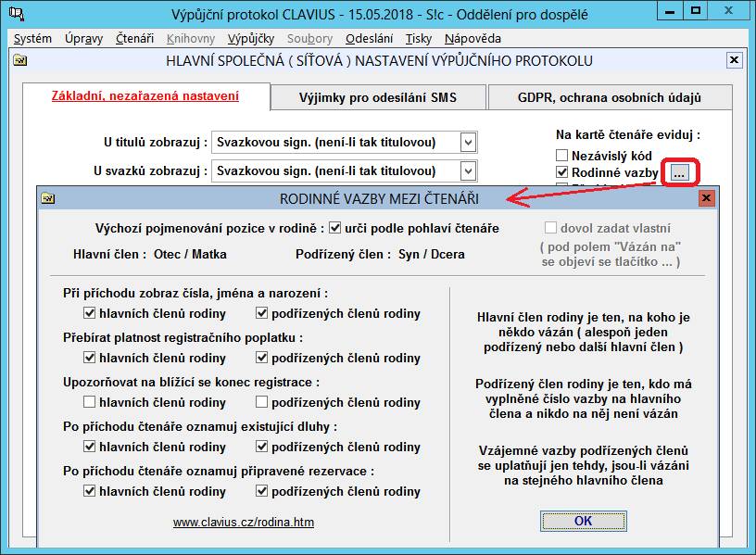The height and width of the screenshot is (555, 756).
Task: Click the folder icon of the network settings window
Action: [x=19, y=60]
